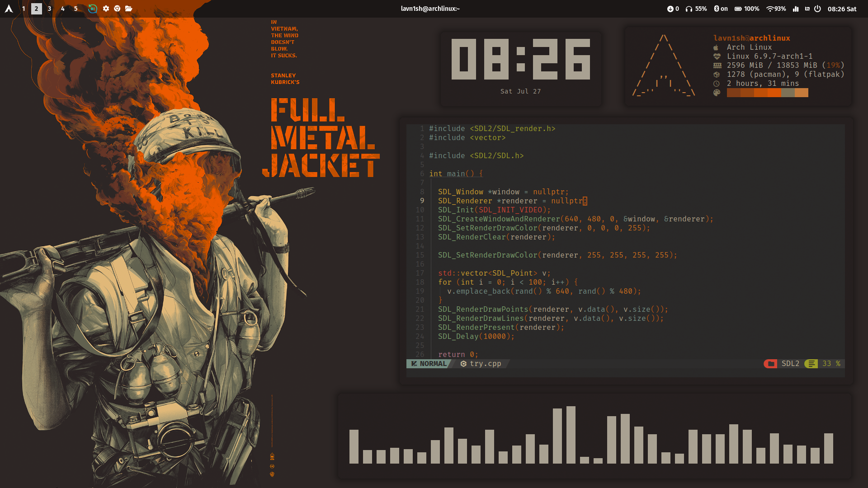Click the Linux 6.9.7-arch1-1 kernel text
The image size is (868, 488).
[x=769, y=56]
